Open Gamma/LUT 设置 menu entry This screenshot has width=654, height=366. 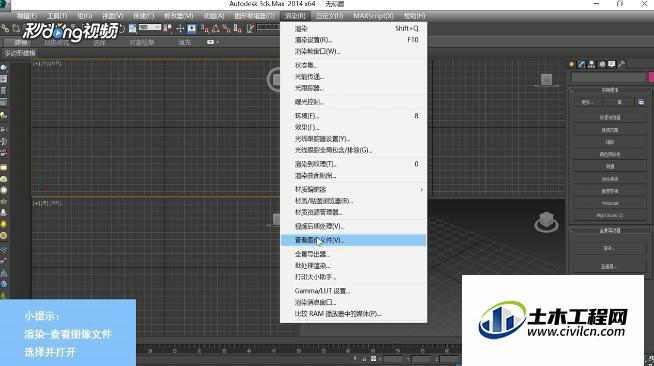[353, 291]
